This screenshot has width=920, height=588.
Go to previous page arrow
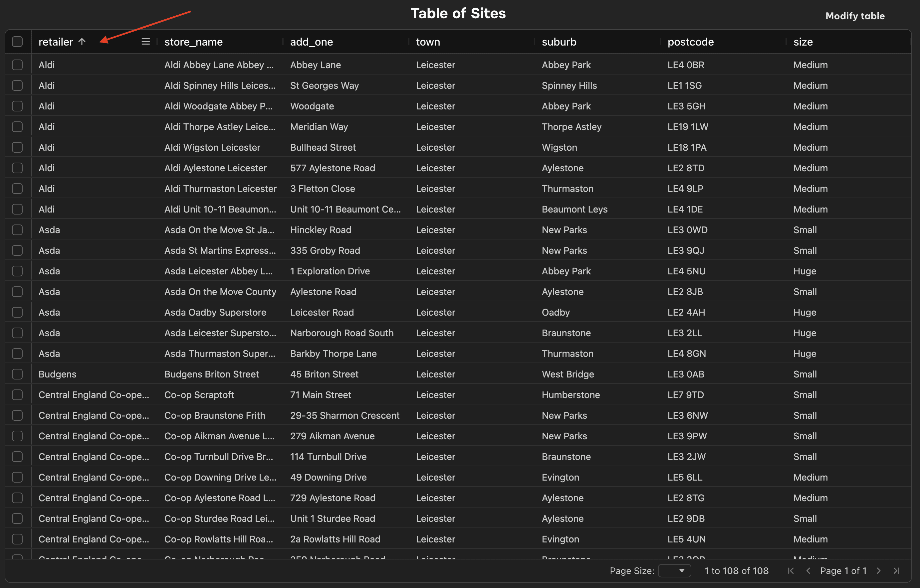[x=808, y=570]
